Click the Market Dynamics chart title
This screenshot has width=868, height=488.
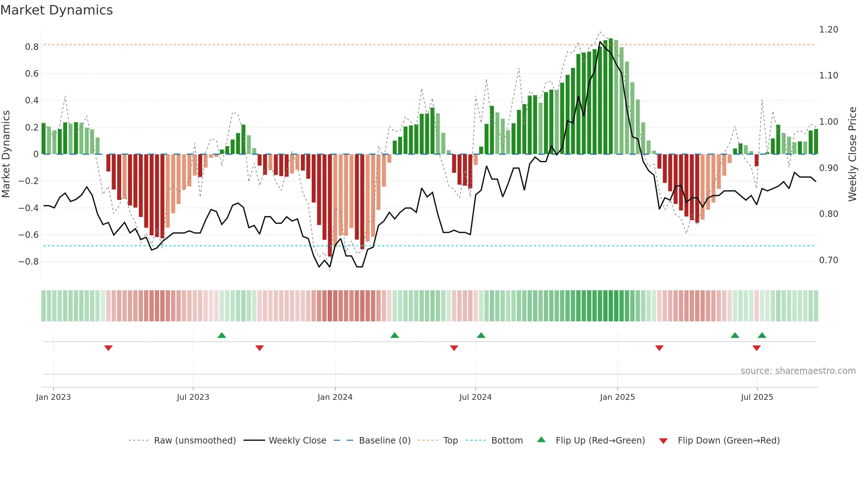tap(57, 10)
